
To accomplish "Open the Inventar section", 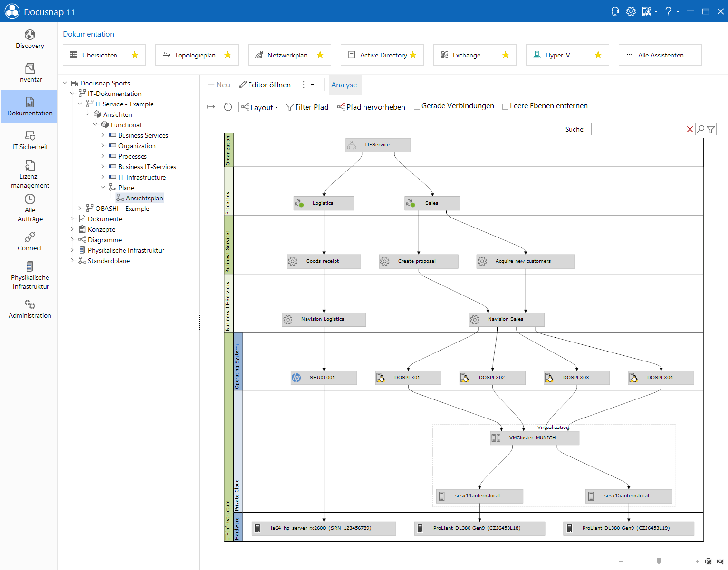I will coord(29,73).
